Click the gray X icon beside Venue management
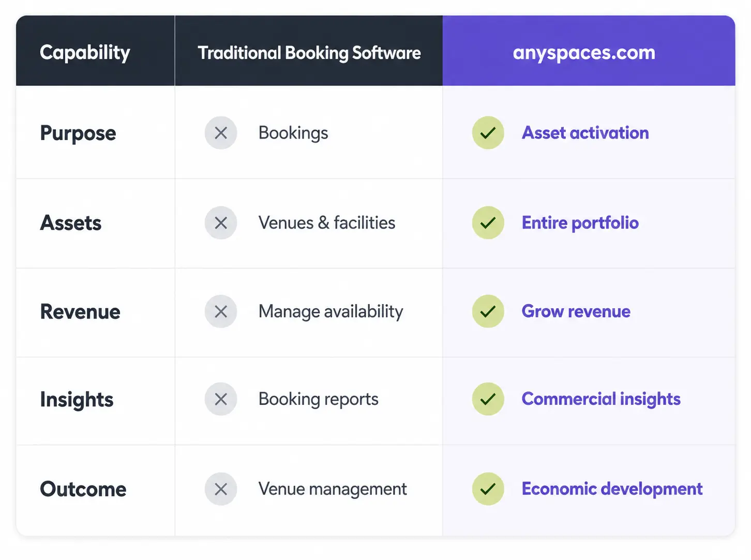Viewport: 751px width, 560px height. point(221,489)
